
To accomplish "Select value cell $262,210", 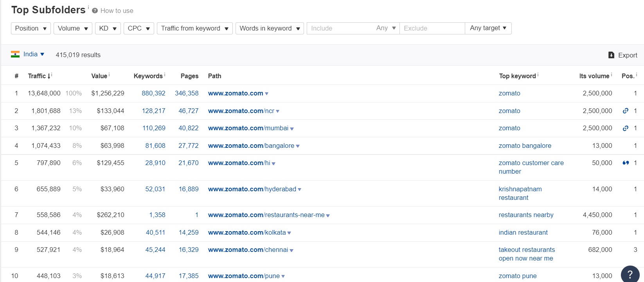I will pos(110,215).
